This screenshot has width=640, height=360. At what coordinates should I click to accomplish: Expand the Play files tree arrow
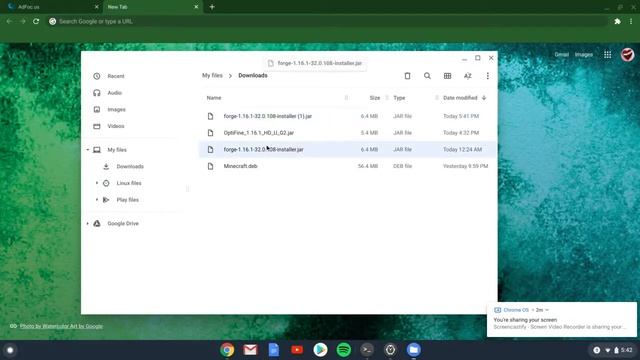tap(97, 200)
